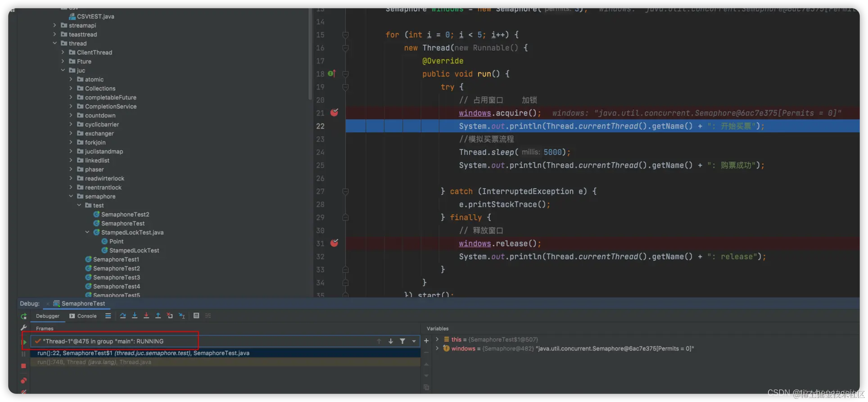Switch to the Console tab
868x402 pixels.
(x=83, y=316)
